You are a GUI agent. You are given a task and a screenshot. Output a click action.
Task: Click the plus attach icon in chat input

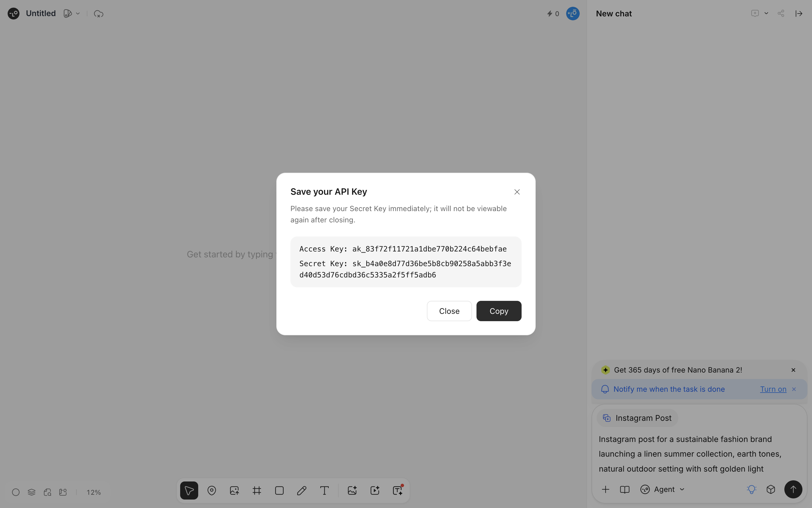[x=605, y=490]
